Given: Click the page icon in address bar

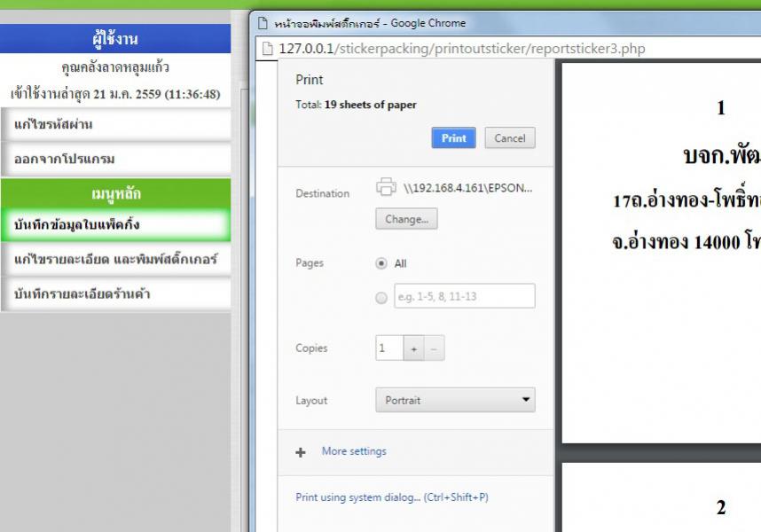Looking at the screenshot, I should pyautogui.click(x=268, y=49).
